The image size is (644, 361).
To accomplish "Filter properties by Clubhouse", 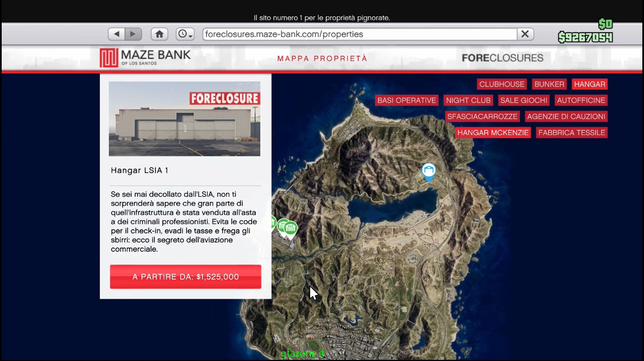I will pyautogui.click(x=502, y=84).
